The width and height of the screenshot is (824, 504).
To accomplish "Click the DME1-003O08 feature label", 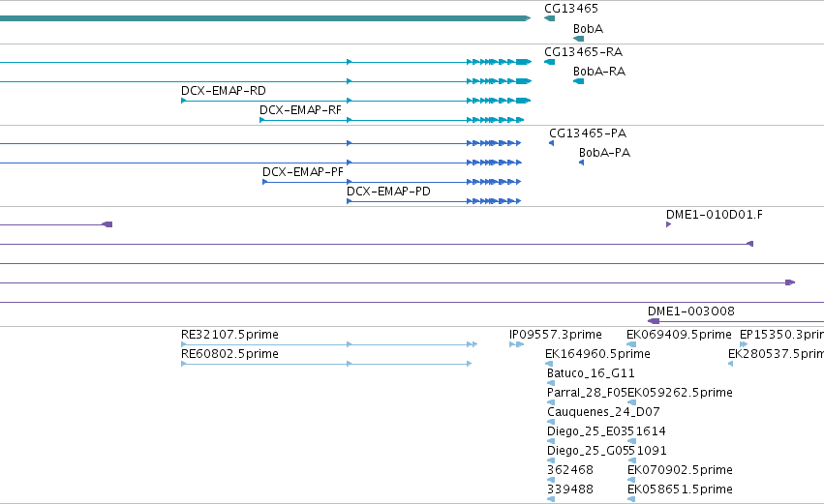I will (x=691, y=311).
